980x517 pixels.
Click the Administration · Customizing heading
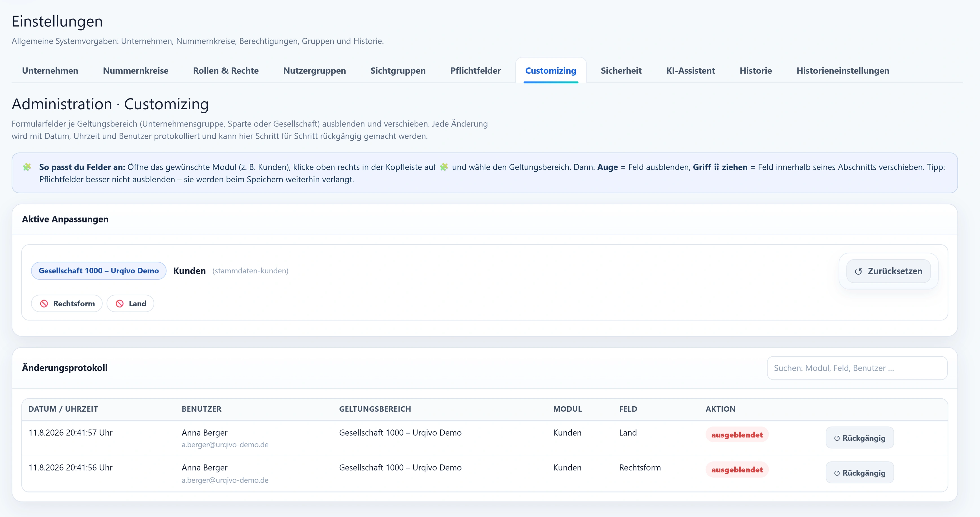coord(110,104)
